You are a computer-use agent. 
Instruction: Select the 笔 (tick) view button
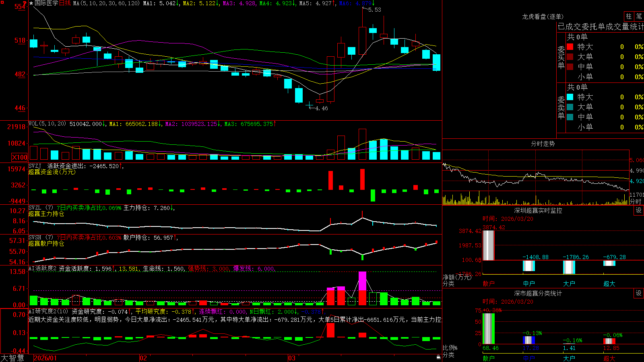click(639, 16)
